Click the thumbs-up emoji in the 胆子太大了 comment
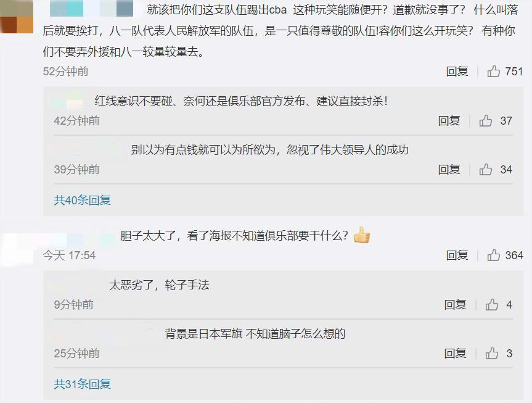This screenshot has height=403, width=532. (362, 235)
